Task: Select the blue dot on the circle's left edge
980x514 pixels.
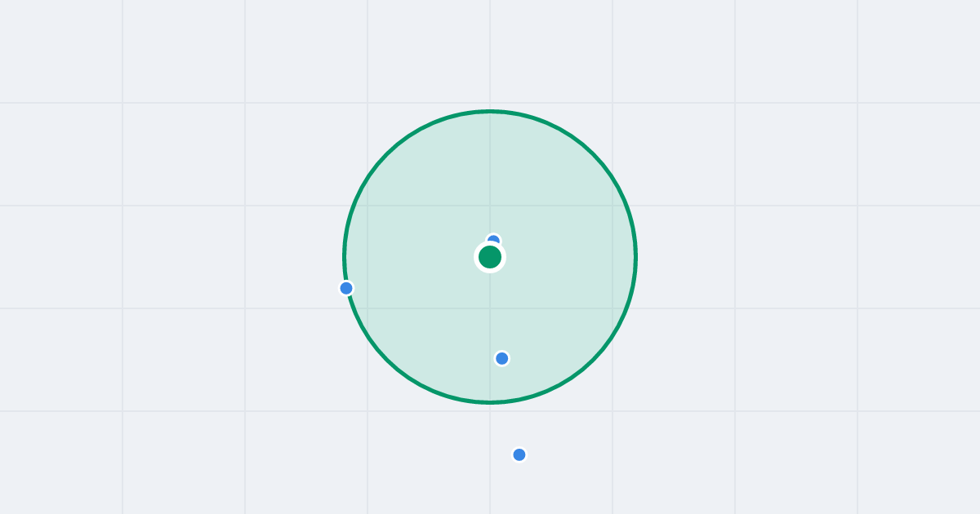Action: click(346, 288)
